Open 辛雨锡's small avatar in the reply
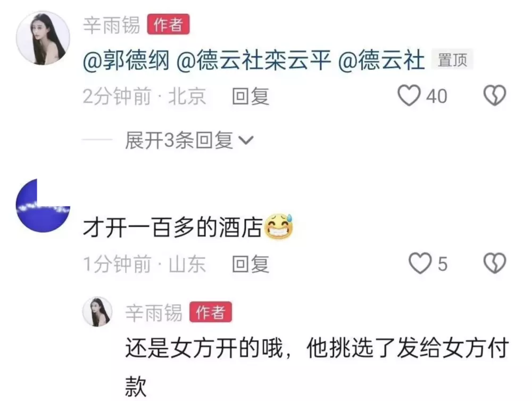532x401 pixels. (x=97, y=312)
